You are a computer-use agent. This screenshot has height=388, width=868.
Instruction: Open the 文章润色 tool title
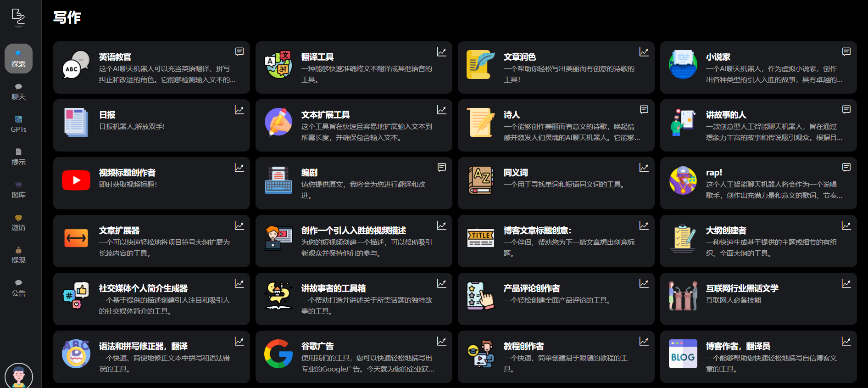tap(519, 57)
